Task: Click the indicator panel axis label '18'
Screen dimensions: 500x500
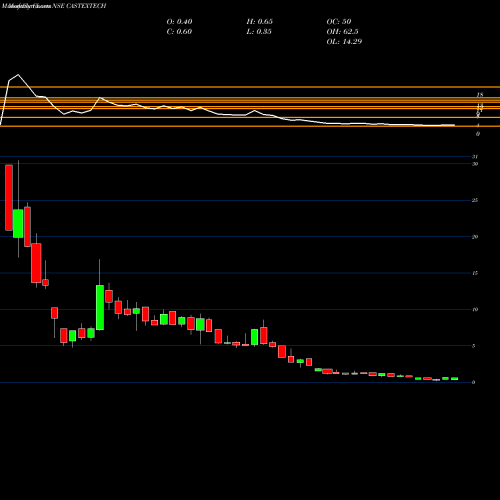Action: click(480, 95)
